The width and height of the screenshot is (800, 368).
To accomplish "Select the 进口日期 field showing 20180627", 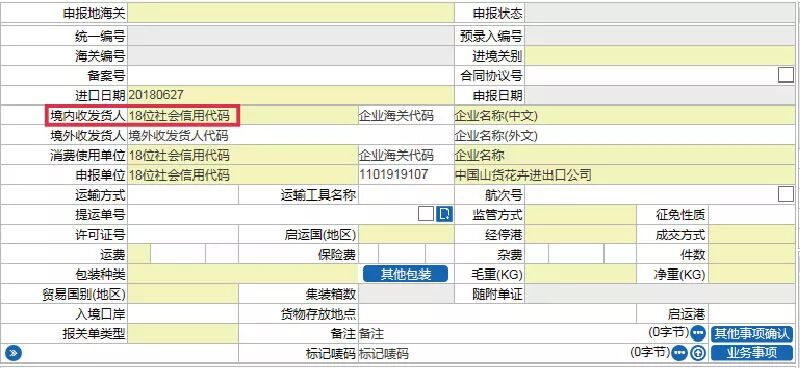I will click(290, 95).
